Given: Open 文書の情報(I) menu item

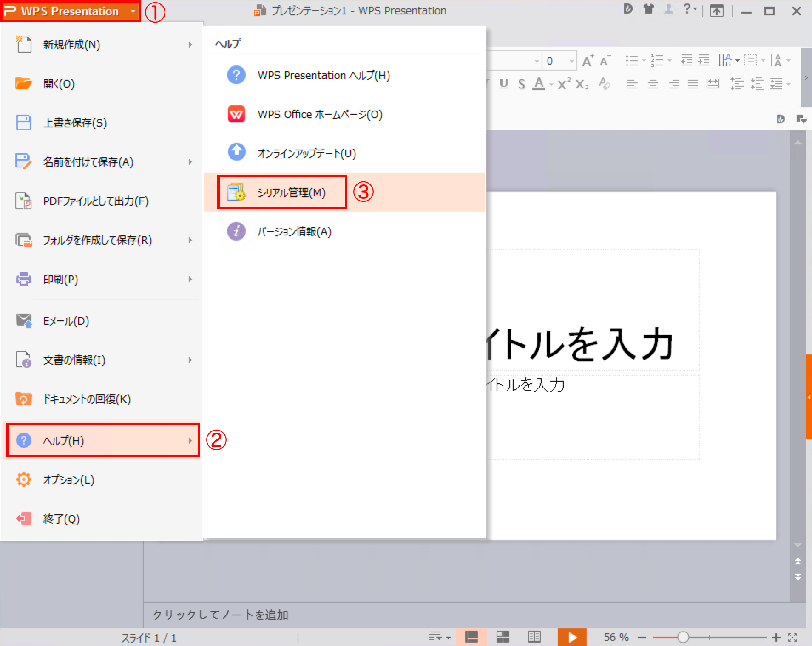Looking at the screenshot, I should pyautogui.click(x=102, y=360).
